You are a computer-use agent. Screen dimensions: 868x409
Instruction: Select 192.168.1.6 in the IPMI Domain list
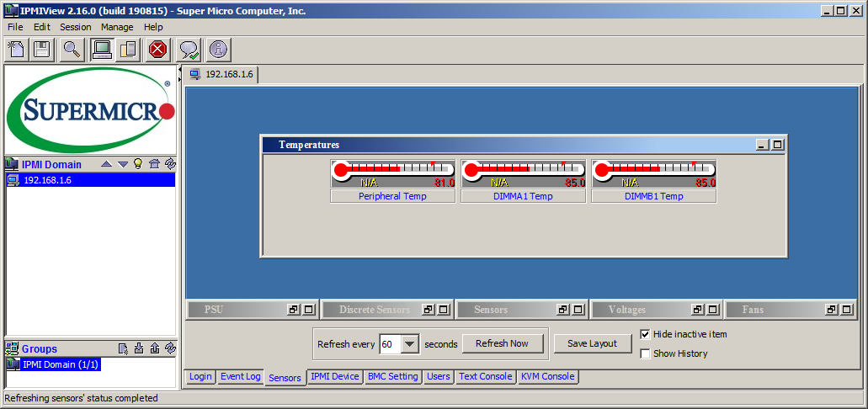click(90, 180)
